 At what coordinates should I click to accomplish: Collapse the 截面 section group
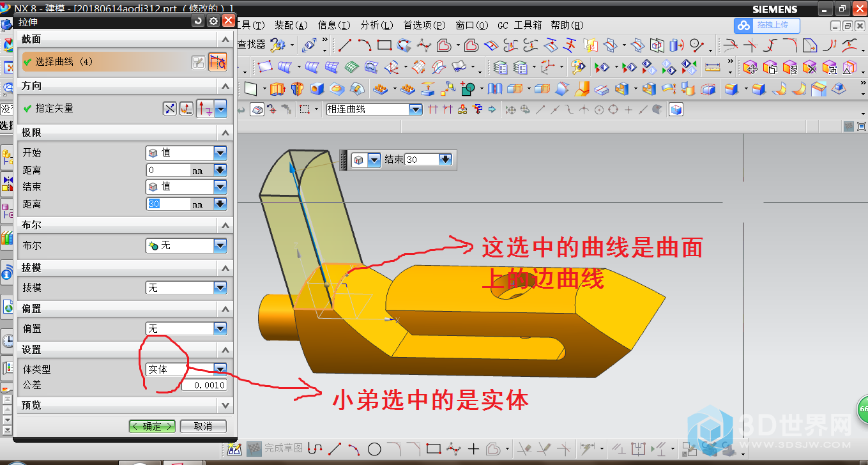pyautogui.click(x=225, y=40)
